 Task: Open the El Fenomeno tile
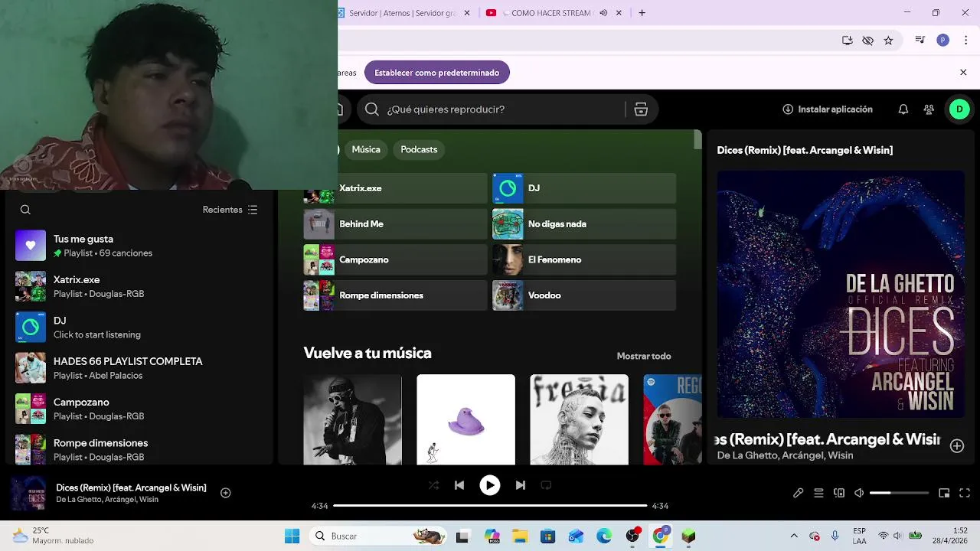(x=584, y=259)
